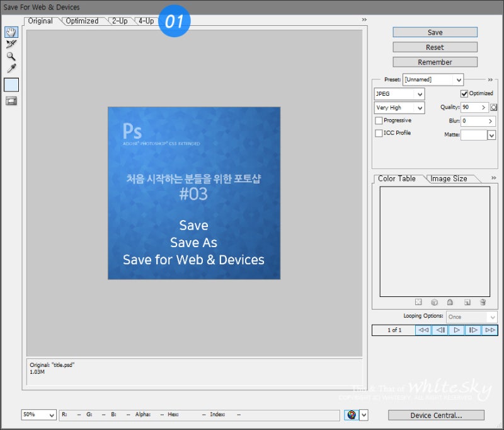
Task: Select the Hand tool
Action: [x=11, y=32]
